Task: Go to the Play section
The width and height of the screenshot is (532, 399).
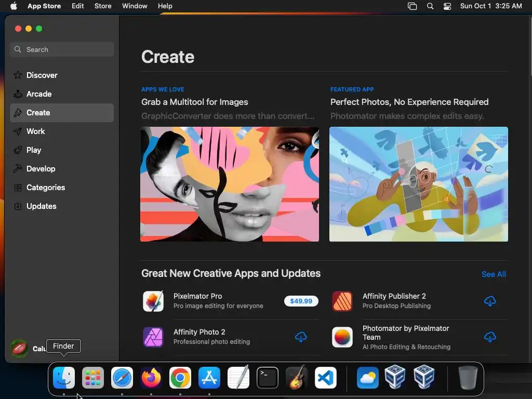Action: pyautogui.click(x=62, y=150)
